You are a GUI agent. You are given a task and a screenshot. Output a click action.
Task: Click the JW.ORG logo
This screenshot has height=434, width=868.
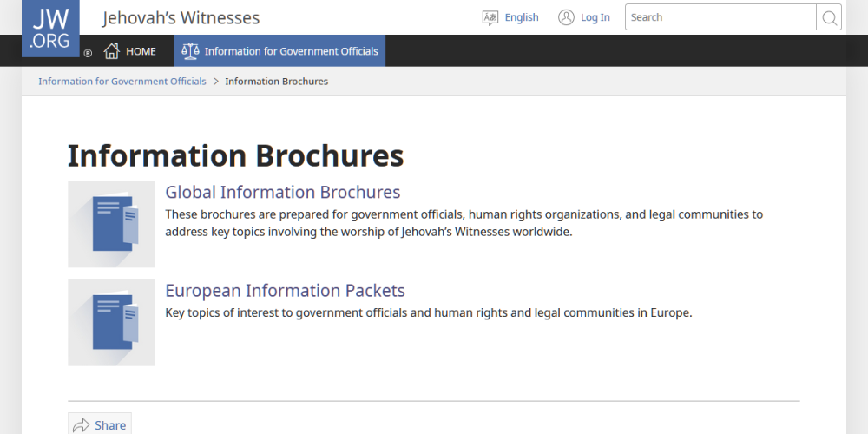point(50,28)
